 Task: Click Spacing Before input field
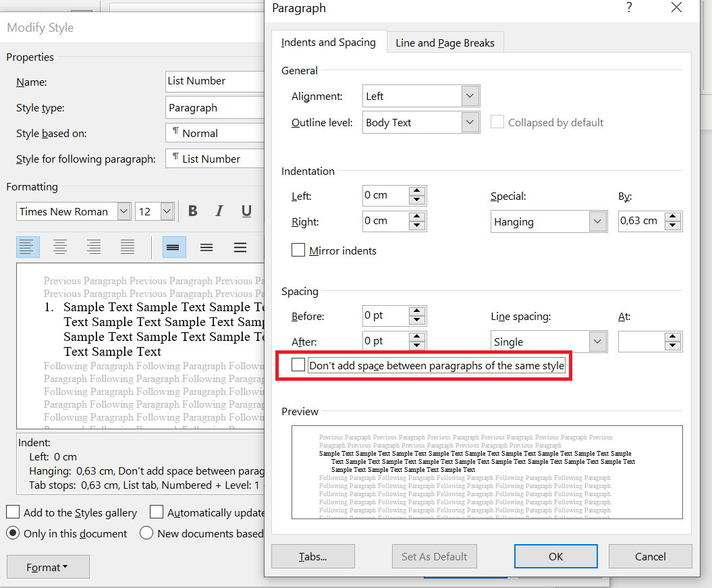(385, 315)
